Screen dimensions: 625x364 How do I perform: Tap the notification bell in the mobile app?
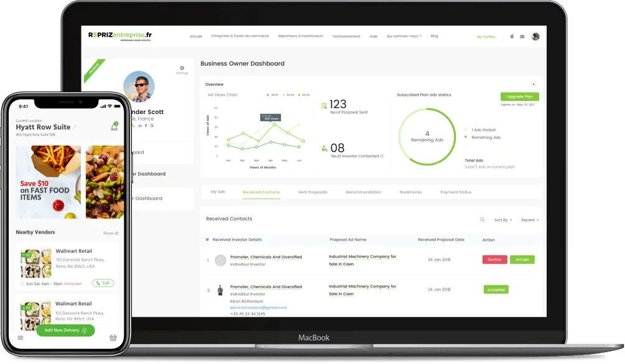tap(114, 125)
